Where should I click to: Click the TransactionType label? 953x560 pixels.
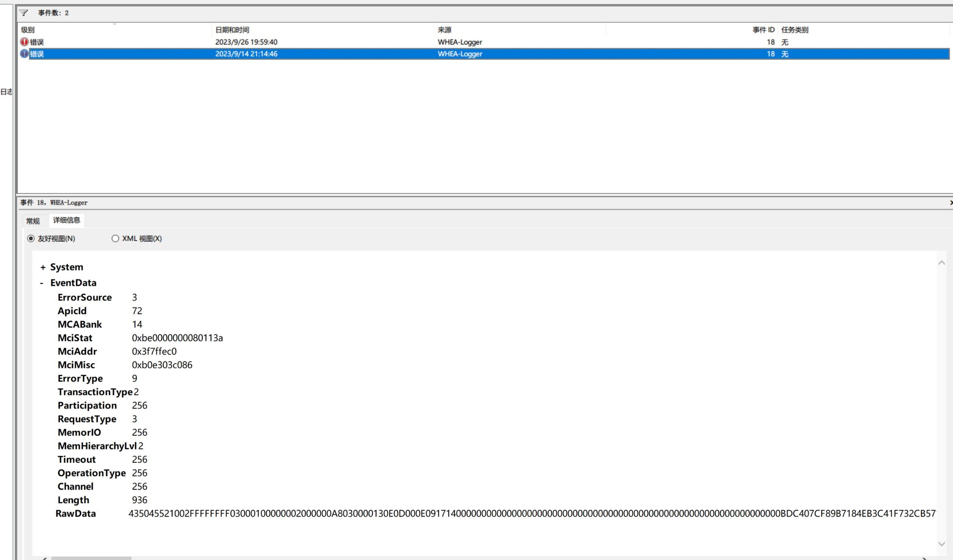click(x=95, y=392)
